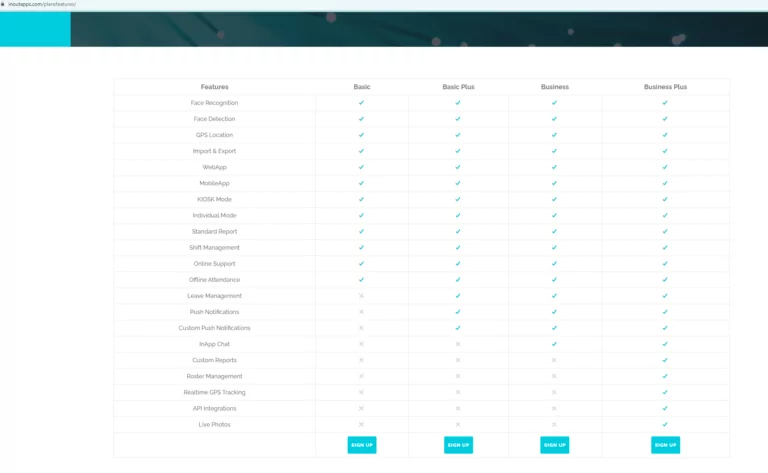Click the Import & Export checkmark under Business Plus
Screen dimensions: 768x473
coord(665,151)
